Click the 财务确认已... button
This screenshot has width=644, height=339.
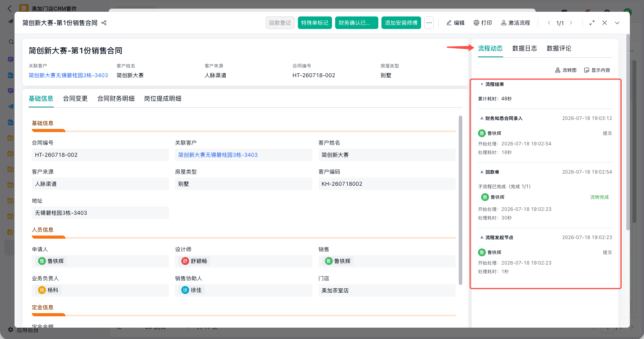[x=357, y=23]
